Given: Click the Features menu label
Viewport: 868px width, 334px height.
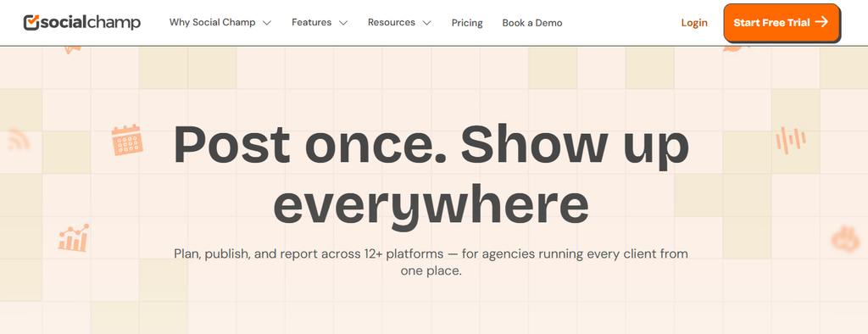Looking at the screenshot, I should (312, 23).
